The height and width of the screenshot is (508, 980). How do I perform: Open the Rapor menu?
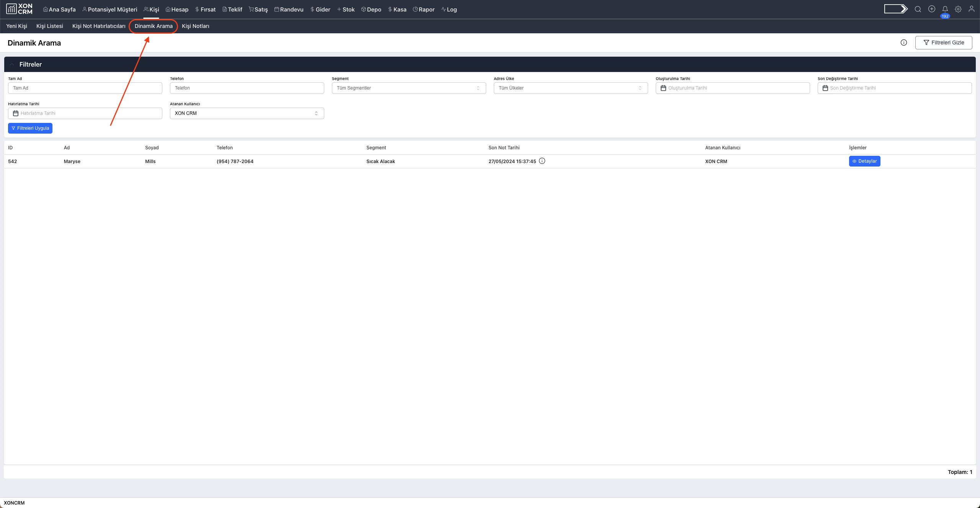[x=424, y=9]
